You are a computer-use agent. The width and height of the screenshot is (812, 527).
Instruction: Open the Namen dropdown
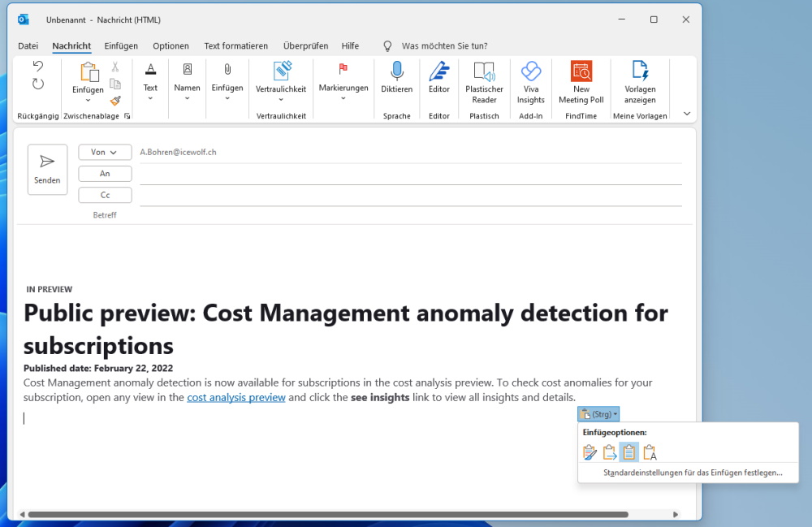click(x=187, y=82)
